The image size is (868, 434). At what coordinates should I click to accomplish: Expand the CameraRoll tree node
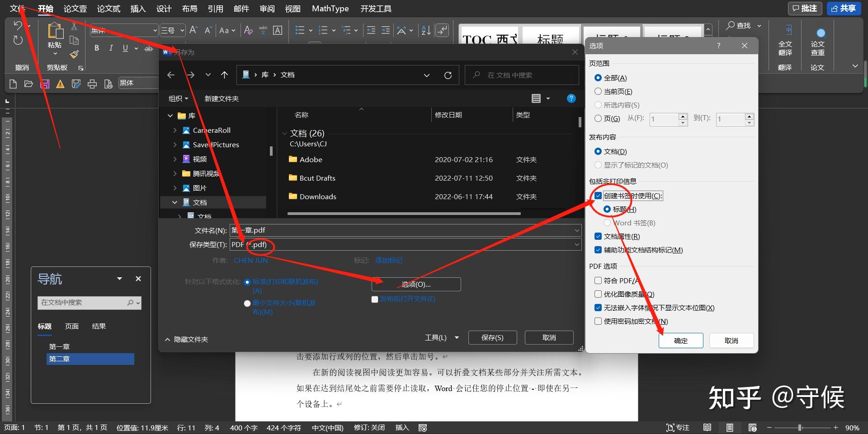tap(175, 131)
